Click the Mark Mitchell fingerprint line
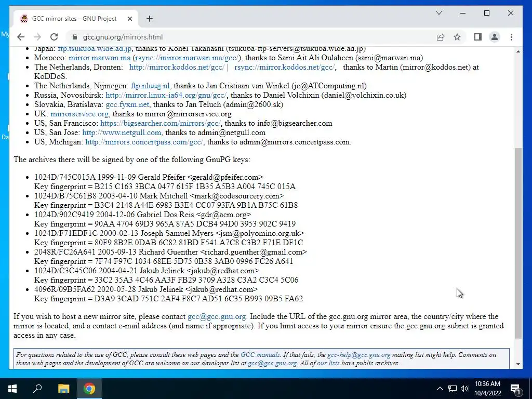This screenshot has width=532, height=399. click(x=166, y=205)
